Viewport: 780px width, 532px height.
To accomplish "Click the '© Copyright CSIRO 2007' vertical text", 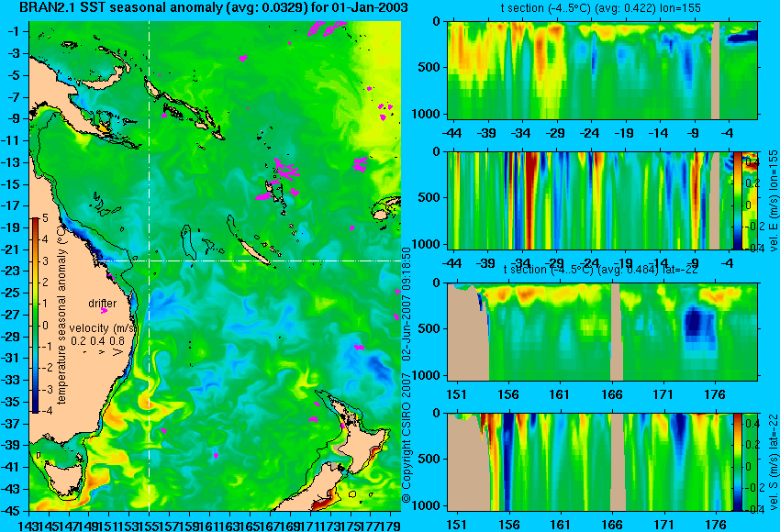I will tap(407, 438).
